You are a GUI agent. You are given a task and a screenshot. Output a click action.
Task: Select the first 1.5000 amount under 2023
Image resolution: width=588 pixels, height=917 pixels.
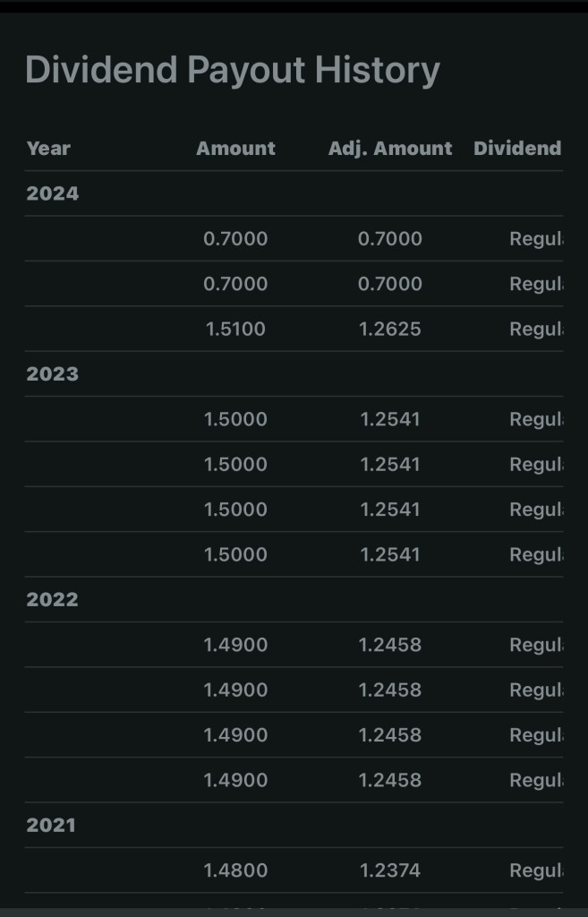235,419
